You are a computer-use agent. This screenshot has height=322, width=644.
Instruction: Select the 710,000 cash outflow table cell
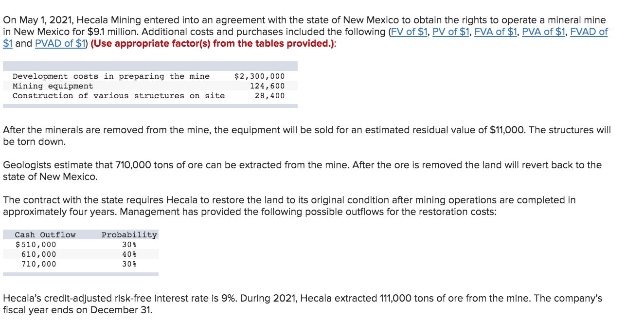point(38,264)
